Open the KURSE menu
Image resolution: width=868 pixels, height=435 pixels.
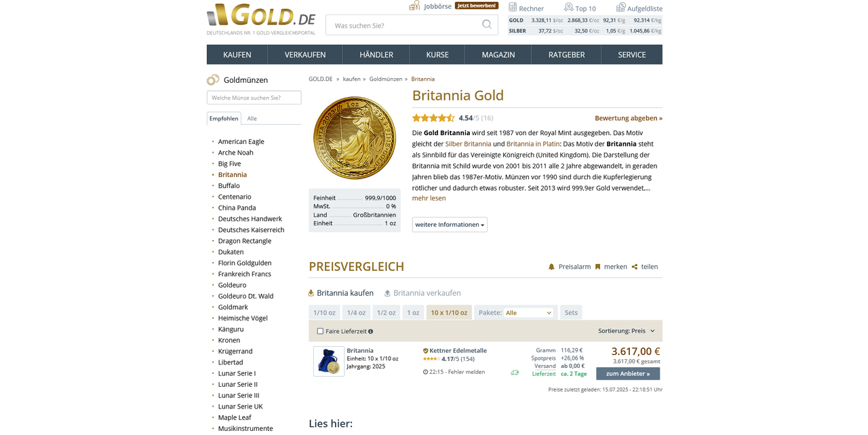437,54
